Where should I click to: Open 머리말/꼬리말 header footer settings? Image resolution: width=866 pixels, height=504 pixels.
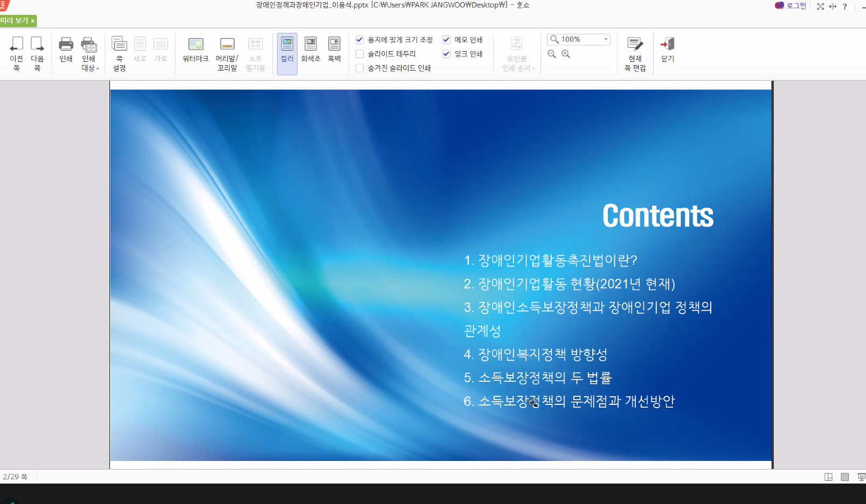[x=227, y=53]
